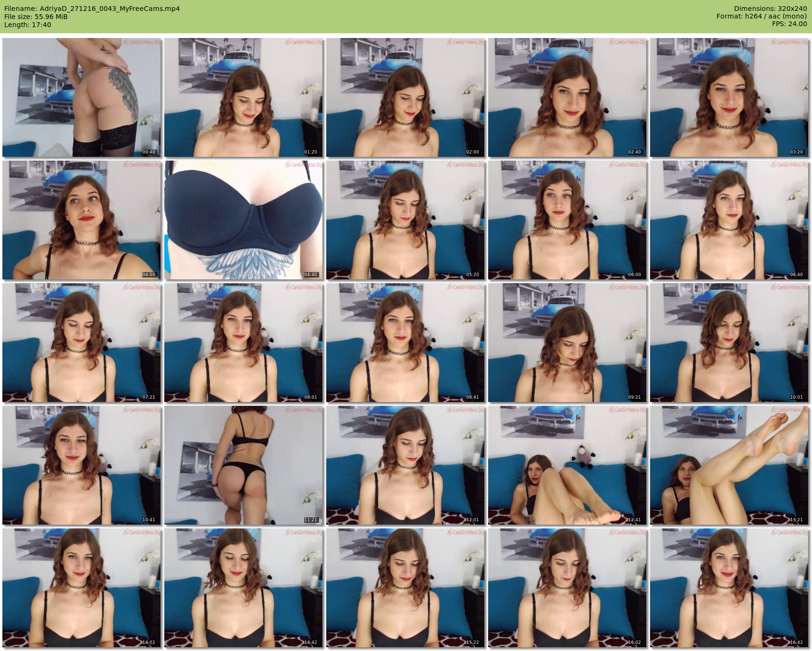The width and height of the screenshot is (812, 651).
Task: Pick the frame labeled 02:40
Action: pos(567,97)
